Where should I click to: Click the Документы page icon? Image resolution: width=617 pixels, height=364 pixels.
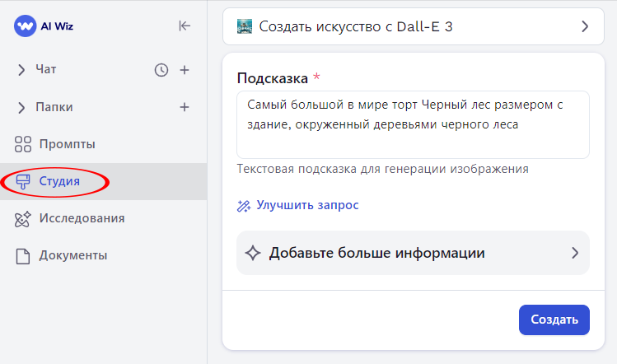(23, 255)
